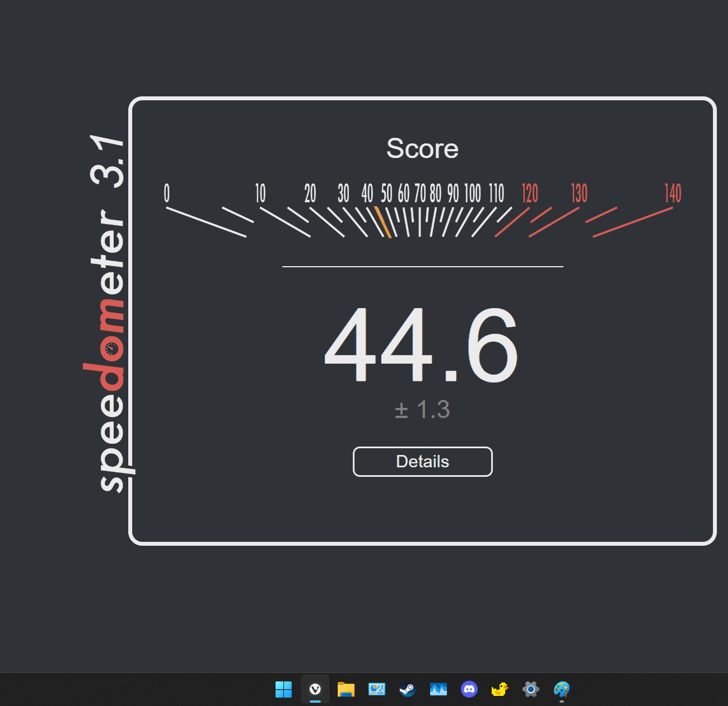The width and height of the screenshot is (728, 706).
Task: Click the yellow duck taskbar icon
Action: pos(500,689)
